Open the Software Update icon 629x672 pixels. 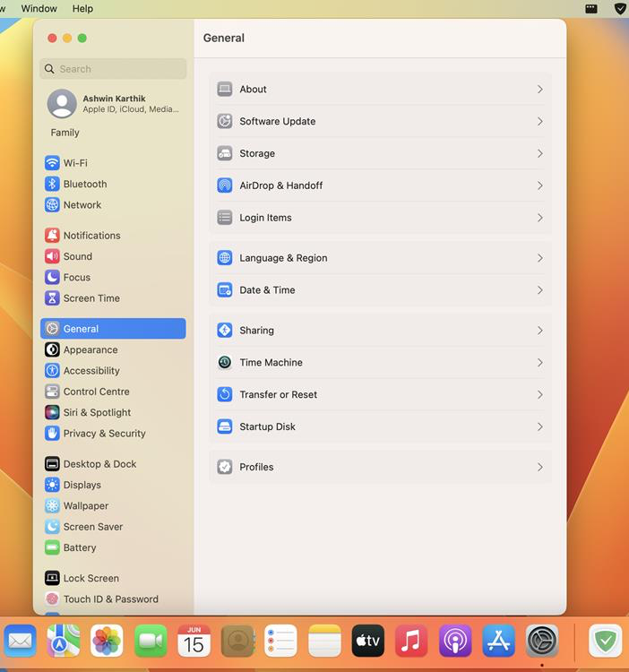click(x=225, y=122)
